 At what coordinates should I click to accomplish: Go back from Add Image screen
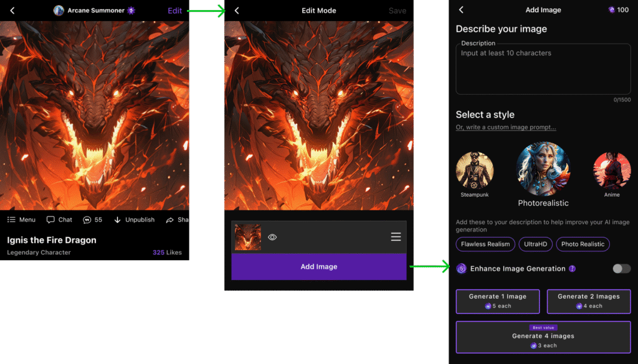[461, 10]
